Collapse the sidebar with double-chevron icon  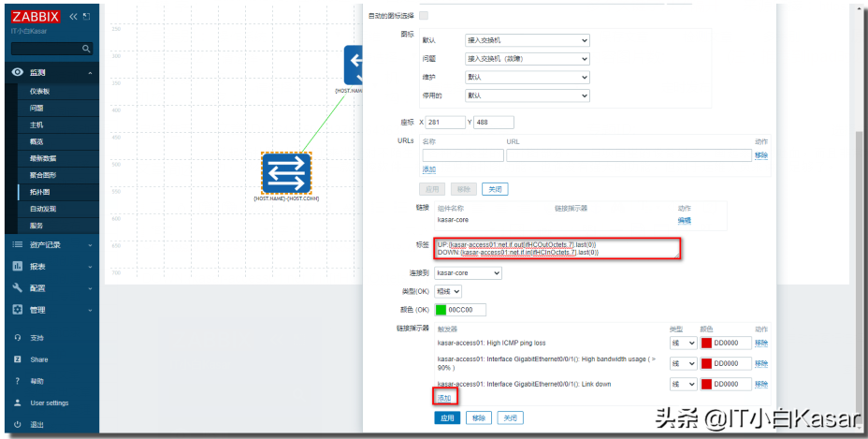click(x=73, y=17)
